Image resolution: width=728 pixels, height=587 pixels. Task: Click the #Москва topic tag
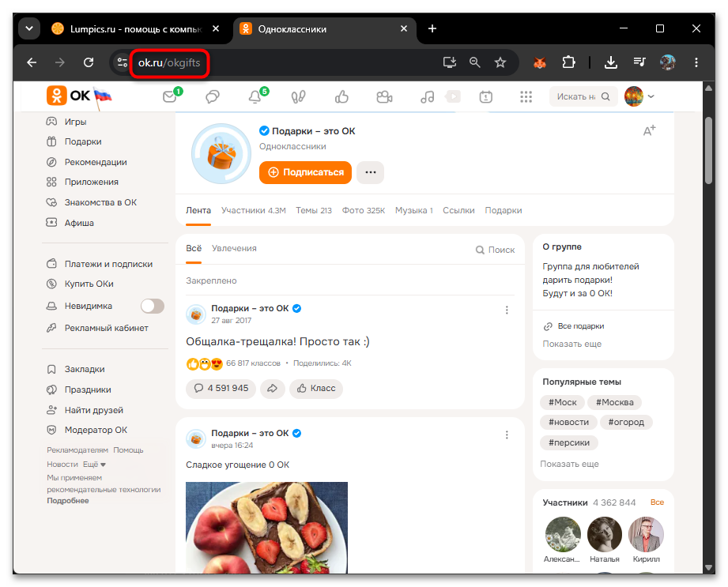coord(614,402)
